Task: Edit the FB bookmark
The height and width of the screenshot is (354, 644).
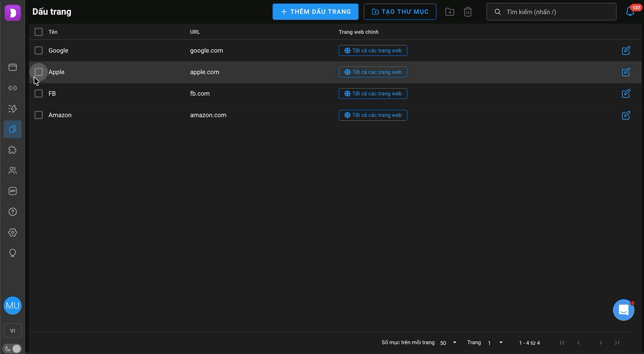Action: (x=626, y=94)
